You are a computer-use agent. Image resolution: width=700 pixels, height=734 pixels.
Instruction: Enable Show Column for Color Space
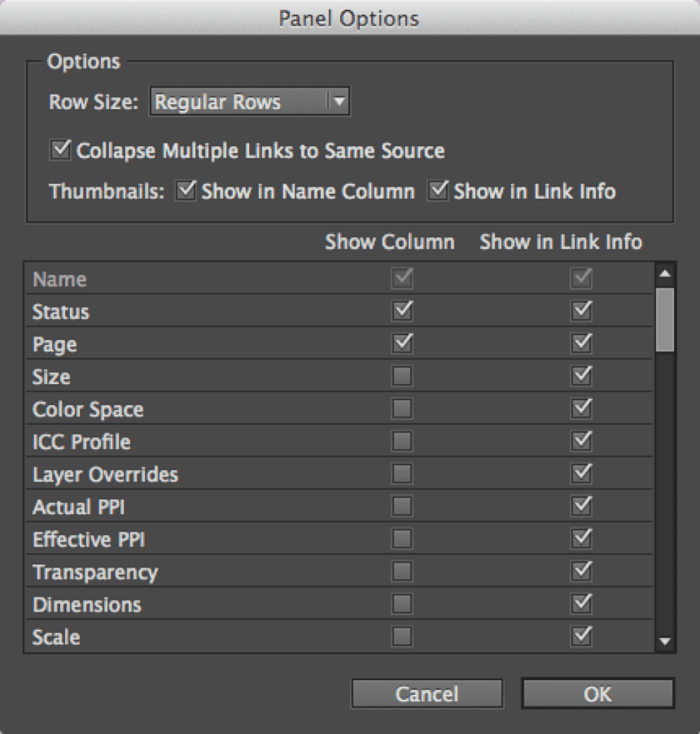pos(401,408)
